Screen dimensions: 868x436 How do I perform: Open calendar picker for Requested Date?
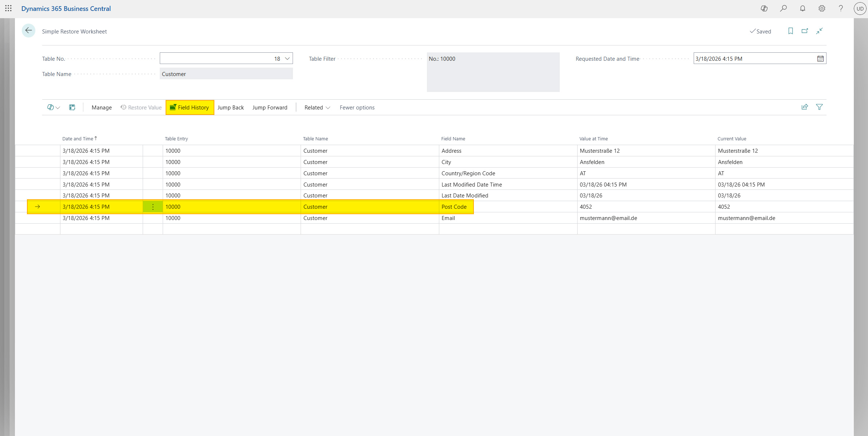(x=820, y=59)
